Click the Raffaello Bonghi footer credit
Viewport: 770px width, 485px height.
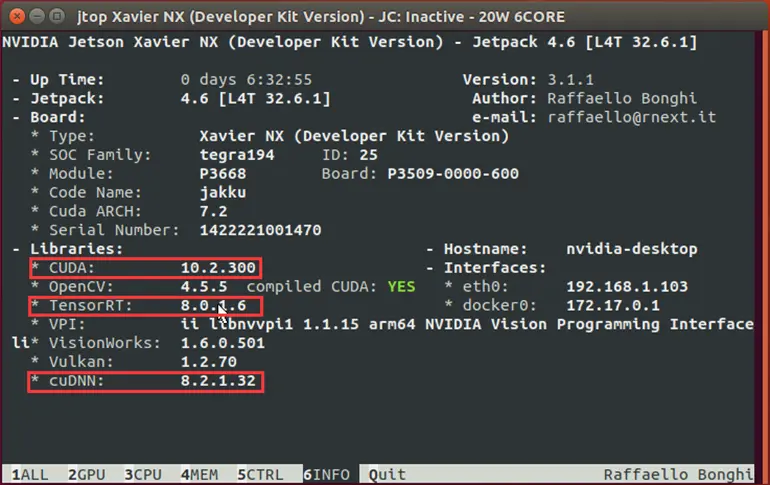click(x=678, y=475)
